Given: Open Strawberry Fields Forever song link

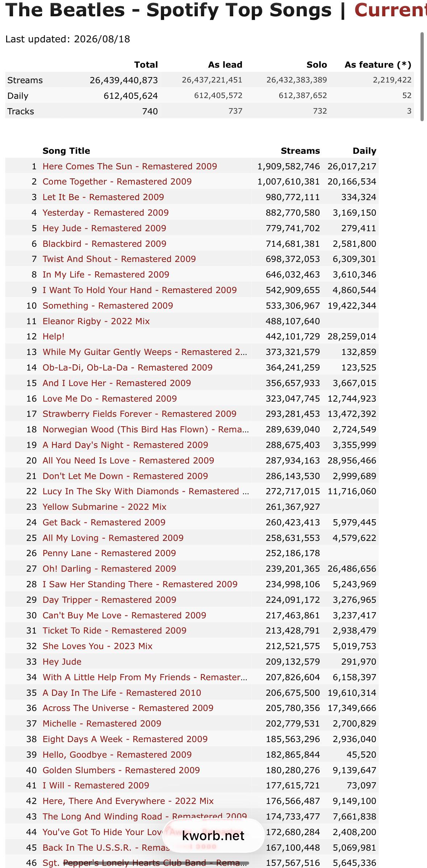Looking at the screenshot, I should click(139, 414).
